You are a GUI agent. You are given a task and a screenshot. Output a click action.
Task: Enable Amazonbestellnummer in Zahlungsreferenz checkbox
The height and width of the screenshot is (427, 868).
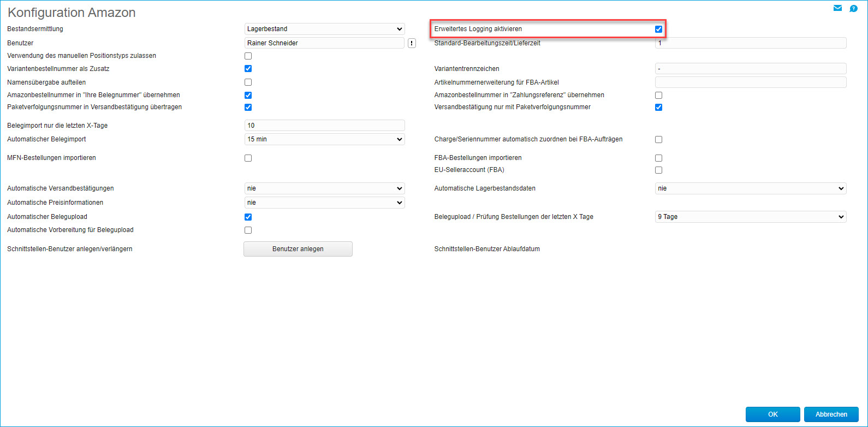[658, 95]
